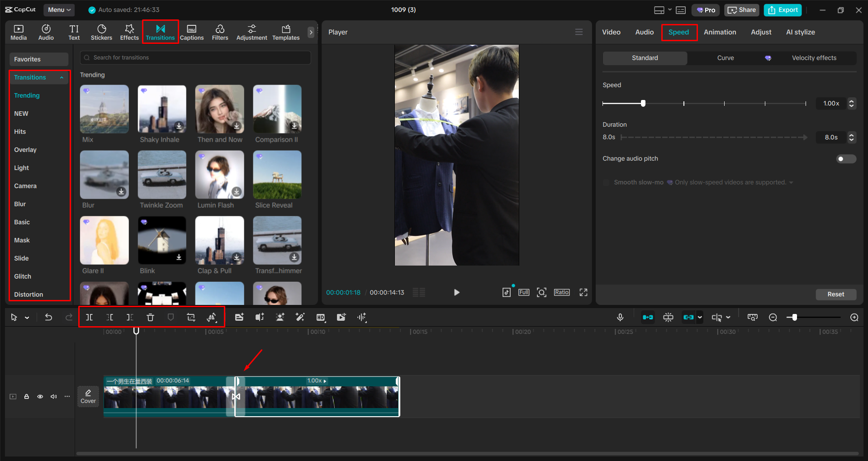868x461 pixels.
Task: Collapse the Transitions category in the sidebar
Action: (62, 77)
